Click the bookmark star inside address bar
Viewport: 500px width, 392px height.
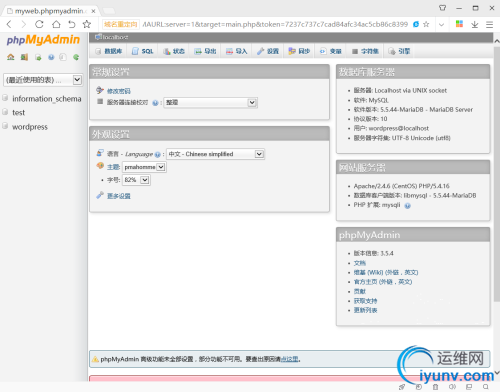(426, 24)
